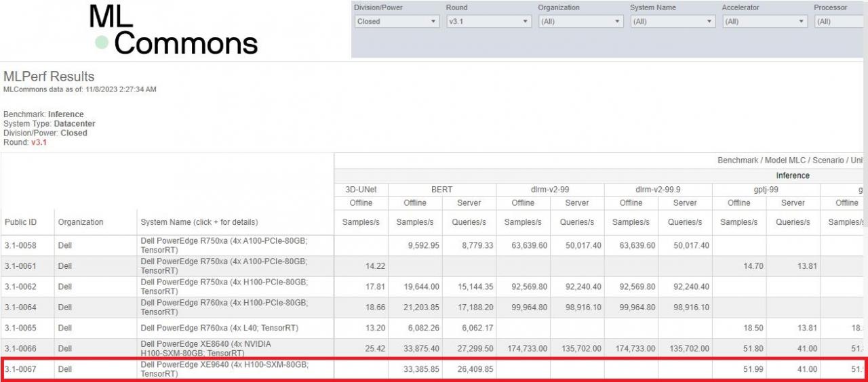Expand the System Name filter dropdown
The height and width of the screenshot is (382, 868).
click(x=673, y=22)
